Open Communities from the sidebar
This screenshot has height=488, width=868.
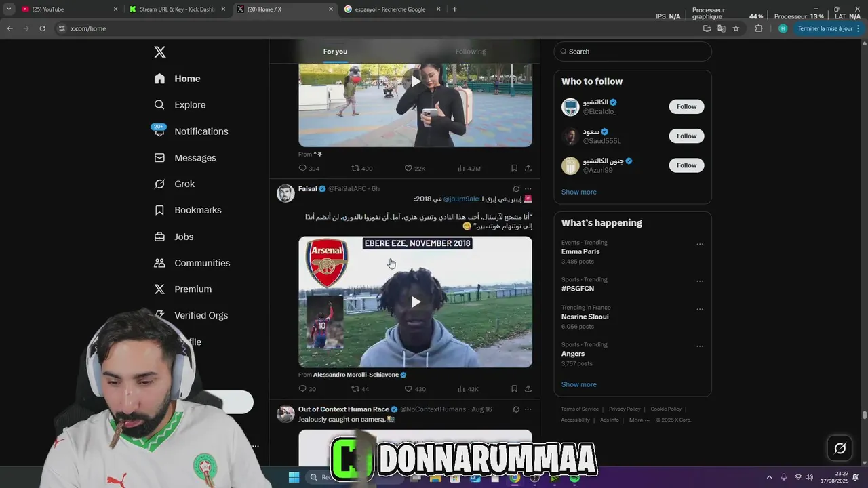coord(192,263)
